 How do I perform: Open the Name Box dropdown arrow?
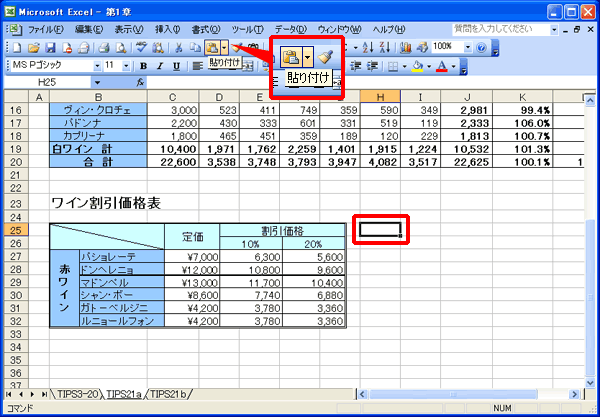click(x=97, y=82)
